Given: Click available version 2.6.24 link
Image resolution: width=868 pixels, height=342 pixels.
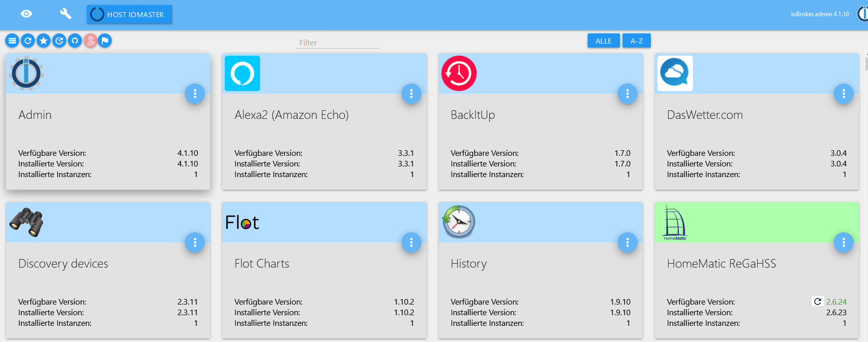Looking at the screenshot, I should [836, 302].
